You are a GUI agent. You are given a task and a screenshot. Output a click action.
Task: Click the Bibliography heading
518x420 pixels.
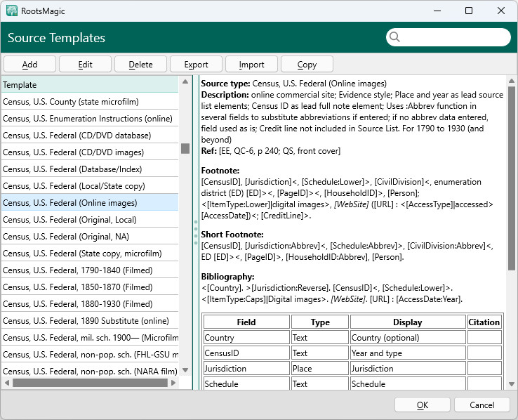pyautogui.click(x=227, y=277)
